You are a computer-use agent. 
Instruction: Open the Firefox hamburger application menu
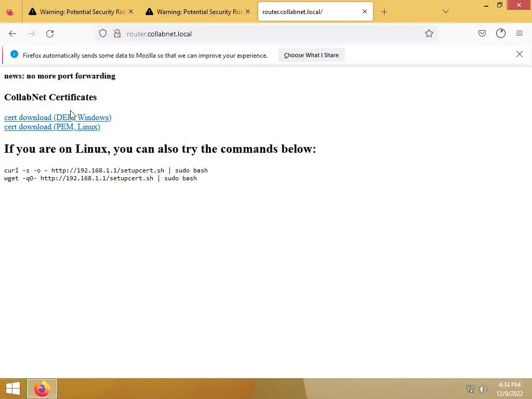[520, 34]
